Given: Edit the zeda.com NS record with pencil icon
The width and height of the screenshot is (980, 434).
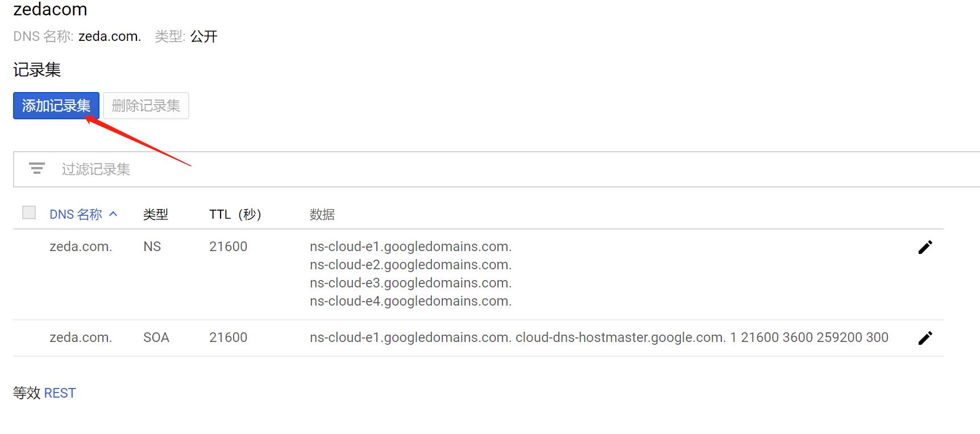Looking at the screenshot, I should pos(925,247).
